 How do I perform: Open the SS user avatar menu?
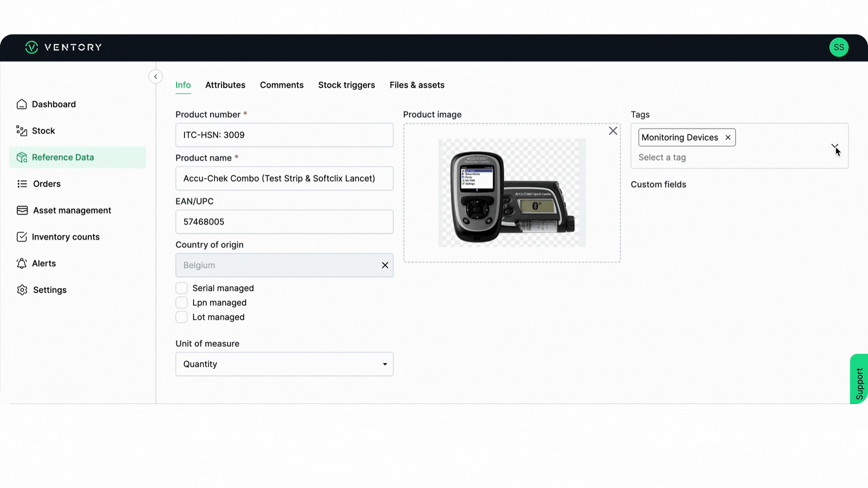click(839, 47)
